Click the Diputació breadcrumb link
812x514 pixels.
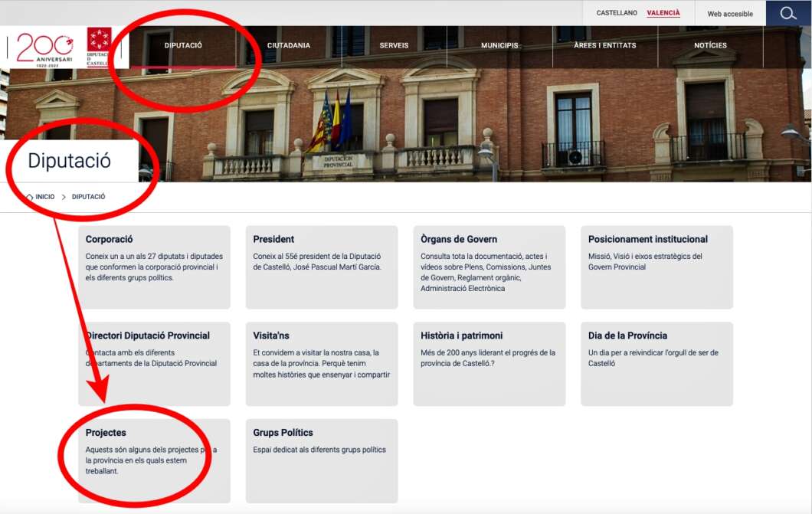tap(88, 197)
